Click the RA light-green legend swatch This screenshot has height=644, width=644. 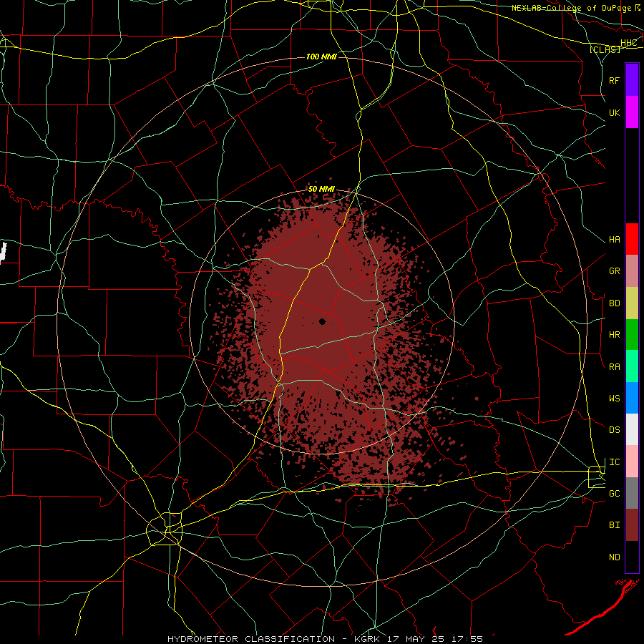[x=632, y=366]
